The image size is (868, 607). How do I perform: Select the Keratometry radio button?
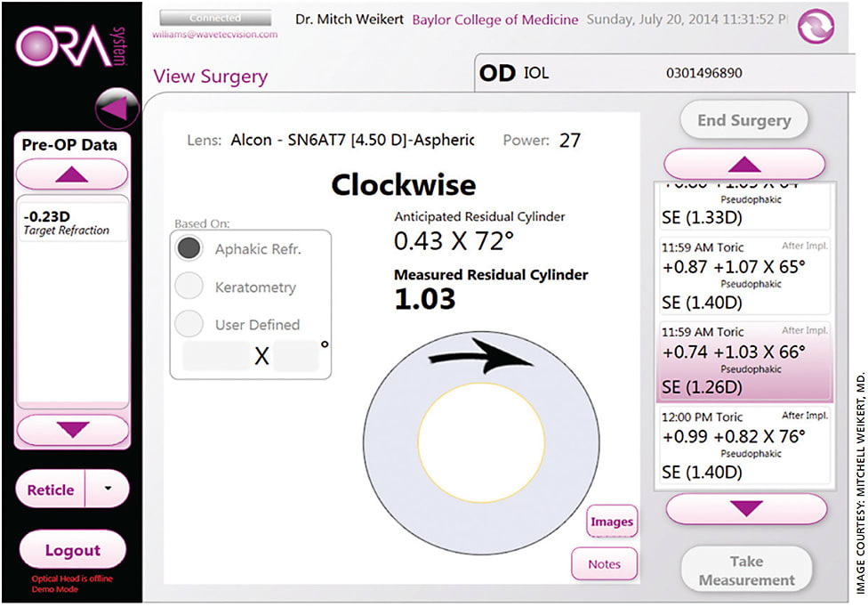coord(189,286)
